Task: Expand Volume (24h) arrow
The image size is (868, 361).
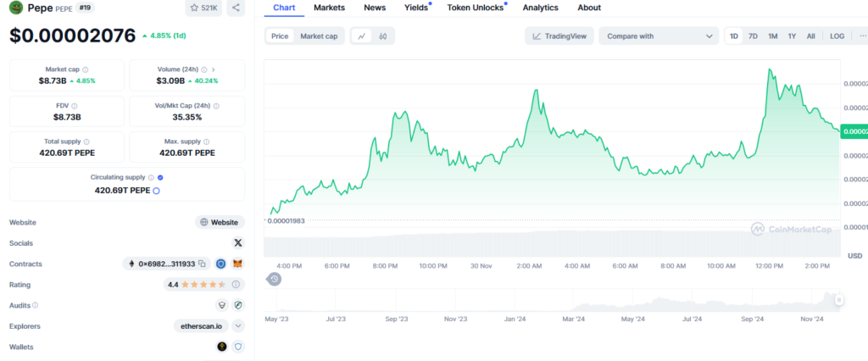Action: click(214, 69)
